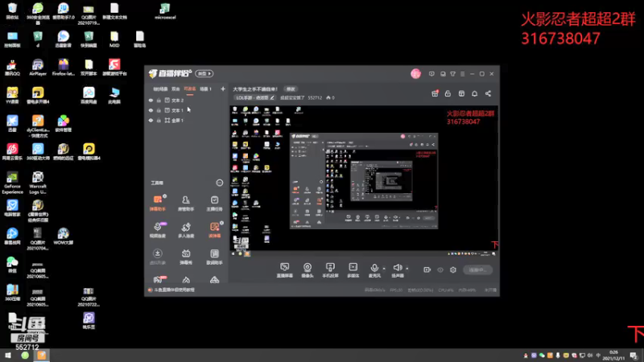Image resolution: width=644 pixels, height=362 pixels.
Task: Click the 修改 button next to stream title
Action: (291, 89)
